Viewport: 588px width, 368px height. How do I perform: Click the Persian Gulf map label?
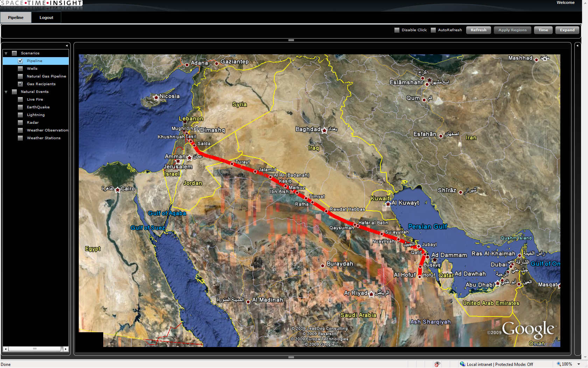tap(427, 227)
